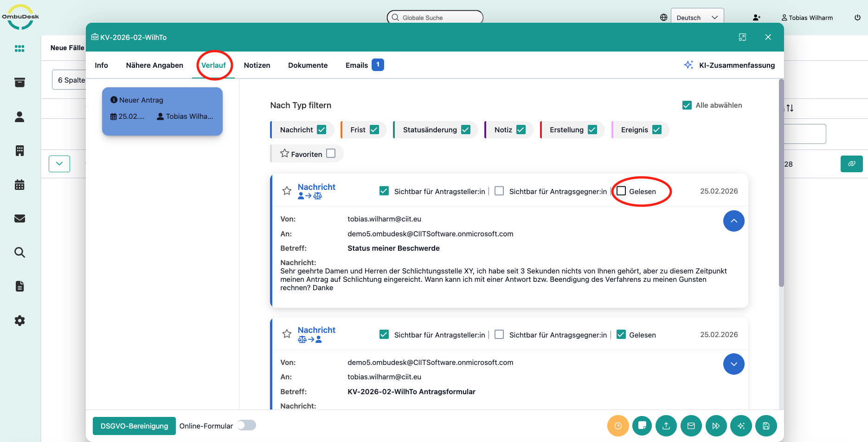868x442 pixels.
Task: Click the fast-forward icon button
Action: pyautogui.click(x=716, y=426)
